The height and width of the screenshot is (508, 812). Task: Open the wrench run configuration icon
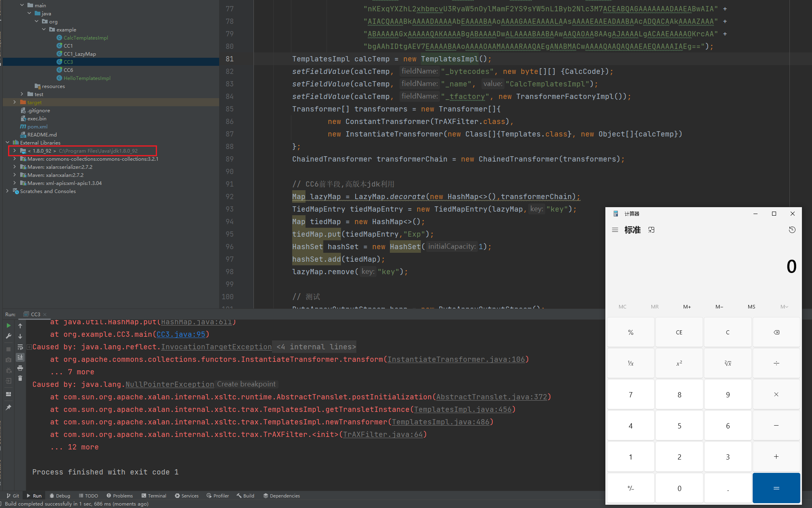click(8, 336)
